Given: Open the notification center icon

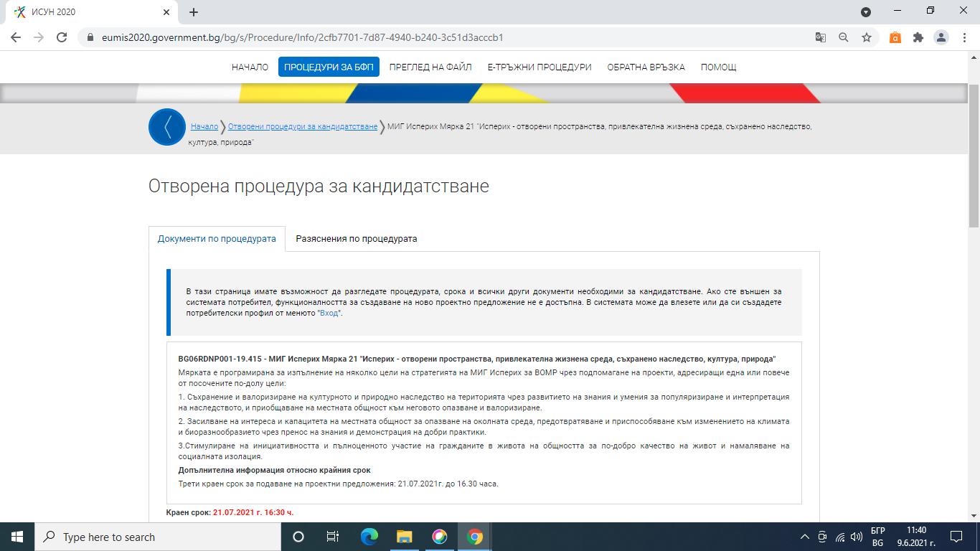Looking at the screenshot, I should coord(956,537).
